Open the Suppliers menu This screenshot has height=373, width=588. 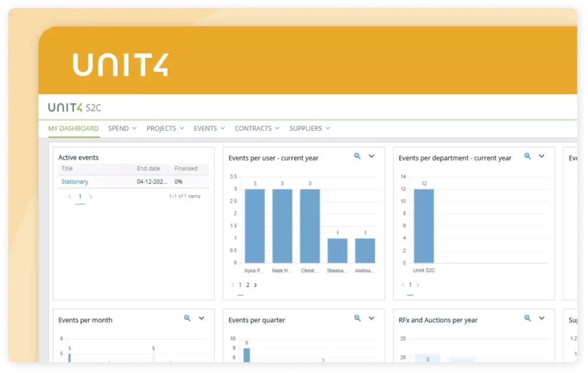310,128
